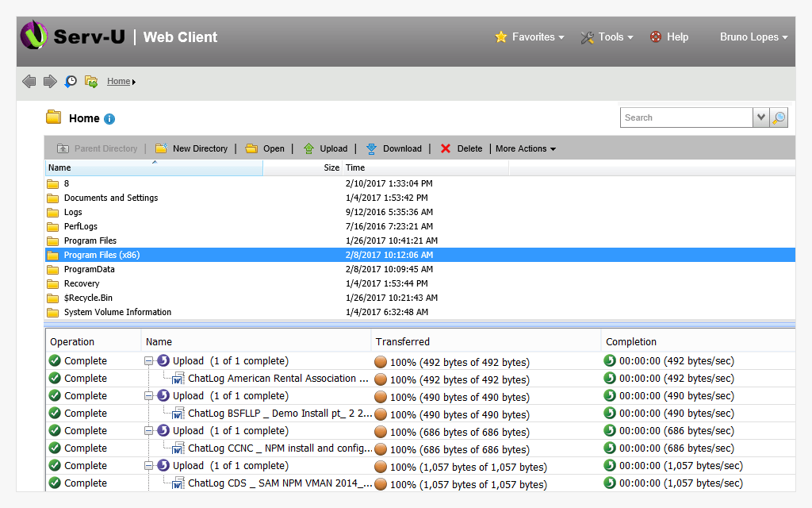Viewport: 812px width, 508px height.
Task: Open the Tools menu
Action: pos(607,37)
